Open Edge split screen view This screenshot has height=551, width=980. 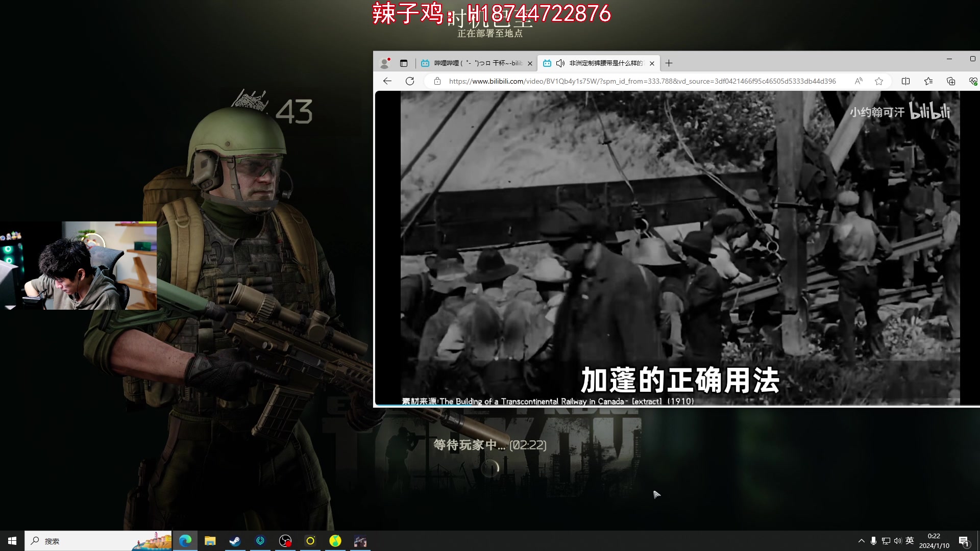coord(906,81)
